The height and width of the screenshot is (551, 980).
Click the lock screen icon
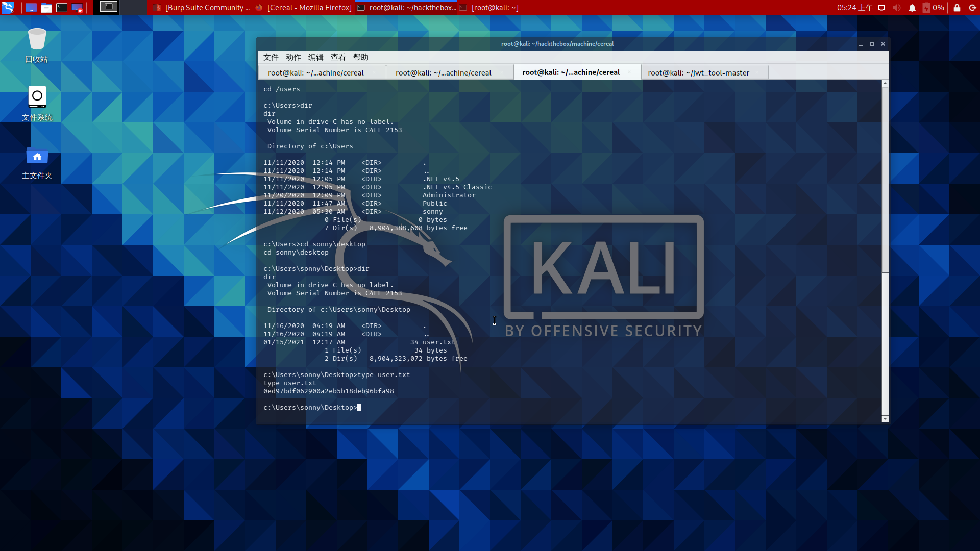(x=957, y=8)
